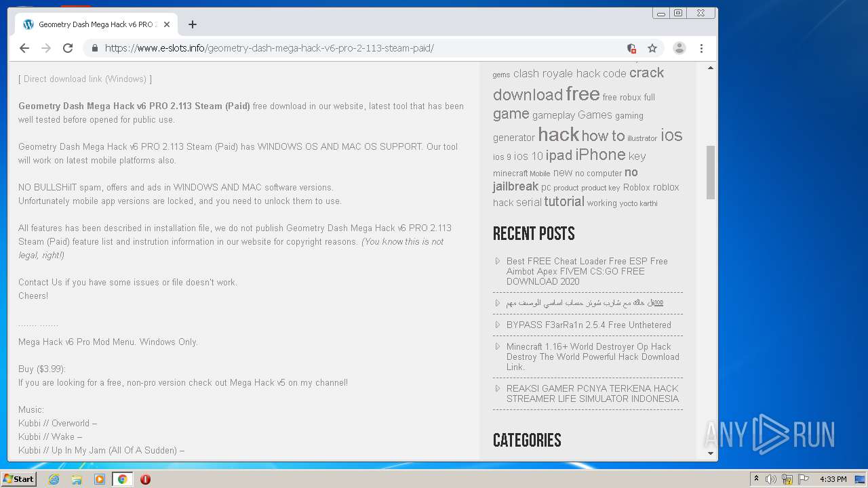This screenshot has height=488, width=868.
Task: Open the 'no computer' tag link
Action: pos(598,174)
